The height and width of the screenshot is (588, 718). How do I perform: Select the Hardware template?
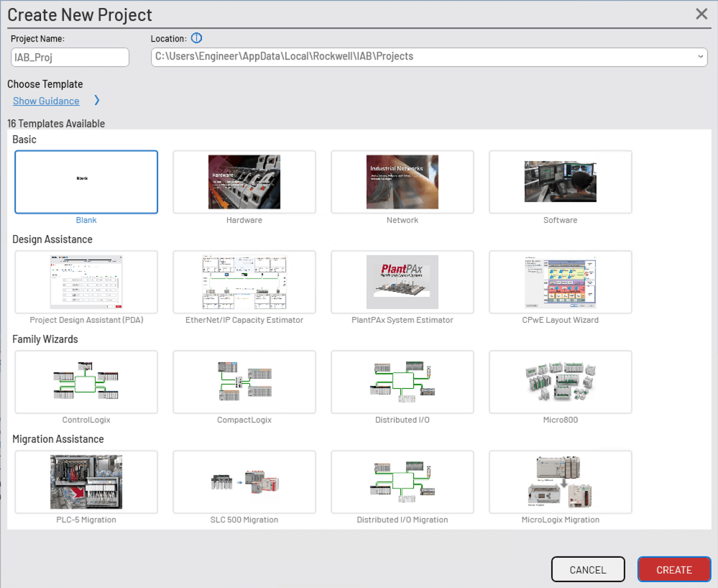point(244,182)
